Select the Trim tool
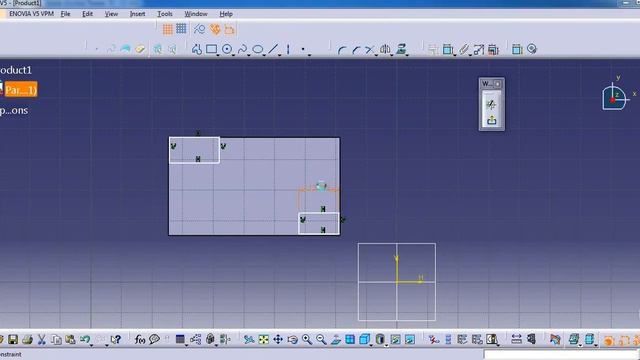Viewport: 640px width, 360px height. point(369,50)
